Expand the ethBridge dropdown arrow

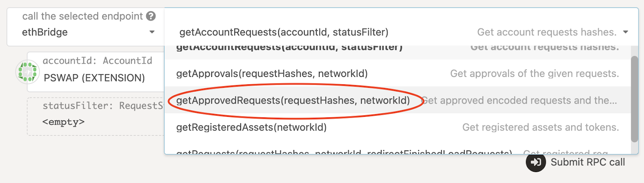[x=152, y=32]
